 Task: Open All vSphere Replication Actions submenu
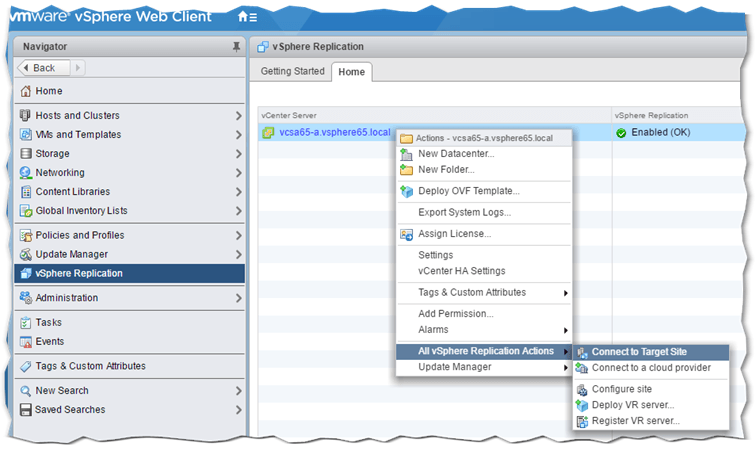pos(484,351)
